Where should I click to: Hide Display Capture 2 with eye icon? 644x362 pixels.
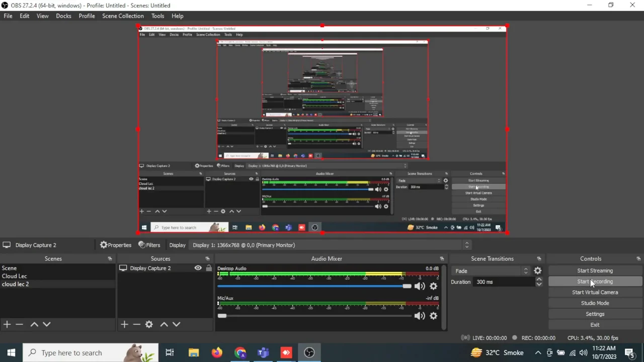198,268
